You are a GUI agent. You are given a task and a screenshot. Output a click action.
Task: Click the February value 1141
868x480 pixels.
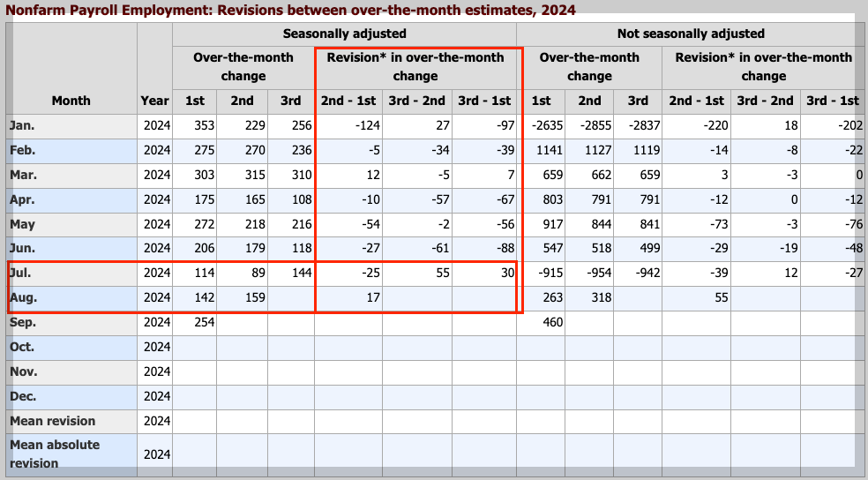click(550, 150)
